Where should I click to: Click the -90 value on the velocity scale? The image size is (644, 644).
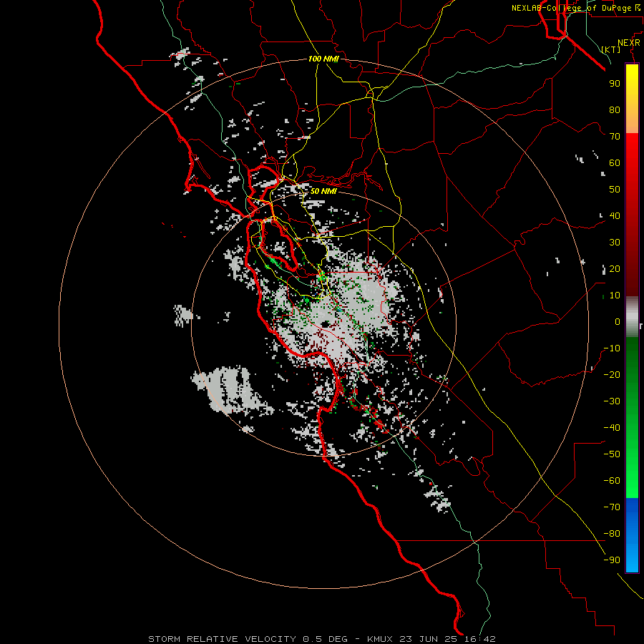(x=612, y=560)
